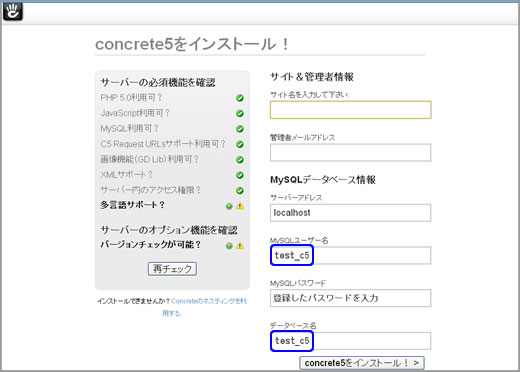Focus the admin email address field
This screenshot has height=372, width=520.
[x=351, y=153]
